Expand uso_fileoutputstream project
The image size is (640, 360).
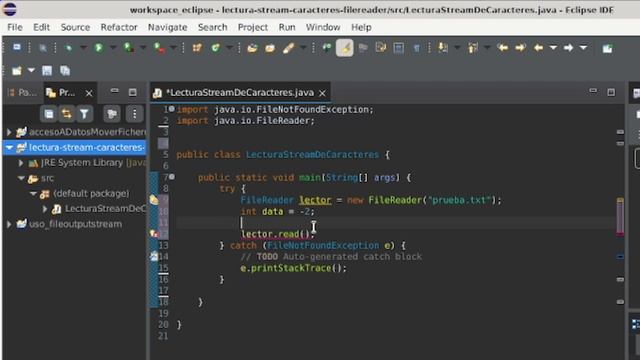9,224
